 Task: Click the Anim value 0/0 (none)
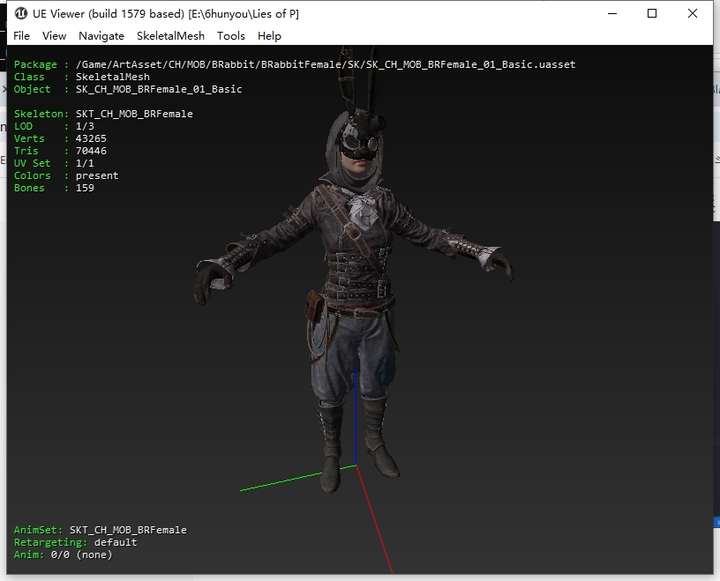[81, 555]
